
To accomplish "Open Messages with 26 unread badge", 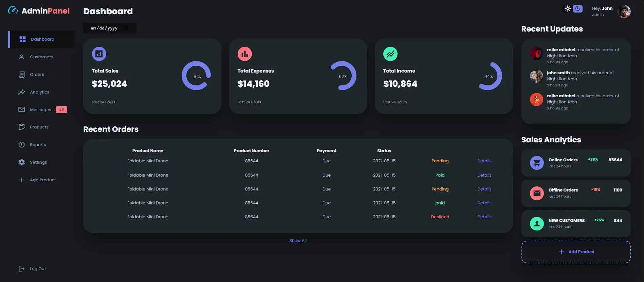I will tap(40, 110).
